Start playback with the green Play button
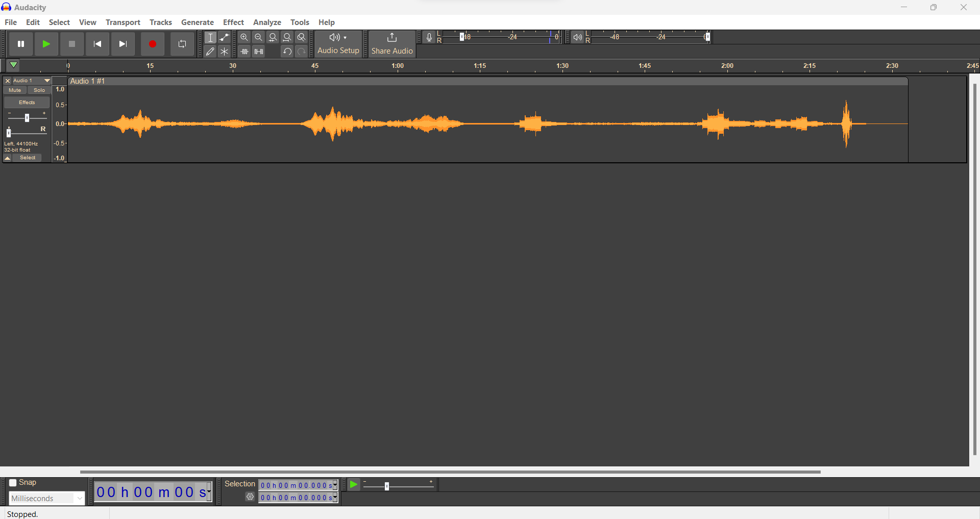 (46, 44)
